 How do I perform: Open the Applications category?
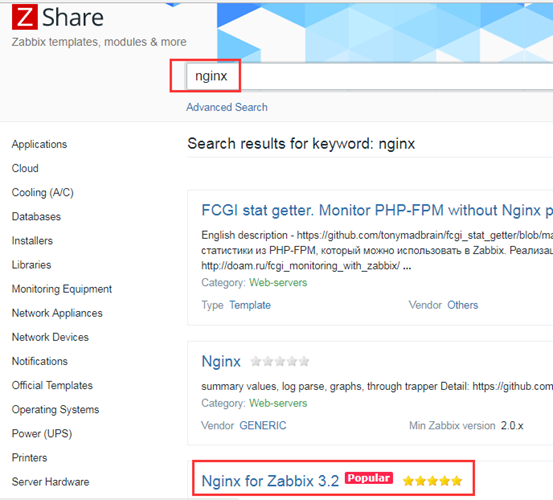(39, 144)
